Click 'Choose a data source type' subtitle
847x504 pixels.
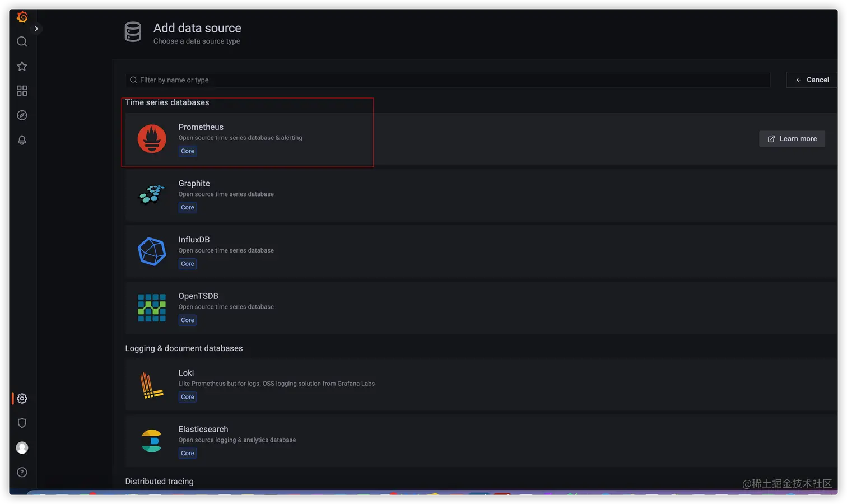coord(197,41)
